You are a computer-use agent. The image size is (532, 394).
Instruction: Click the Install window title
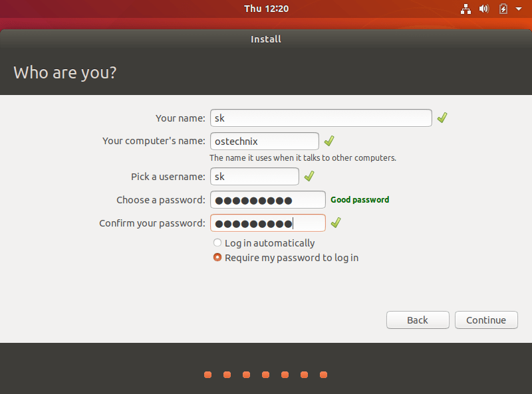coord(266,39)
